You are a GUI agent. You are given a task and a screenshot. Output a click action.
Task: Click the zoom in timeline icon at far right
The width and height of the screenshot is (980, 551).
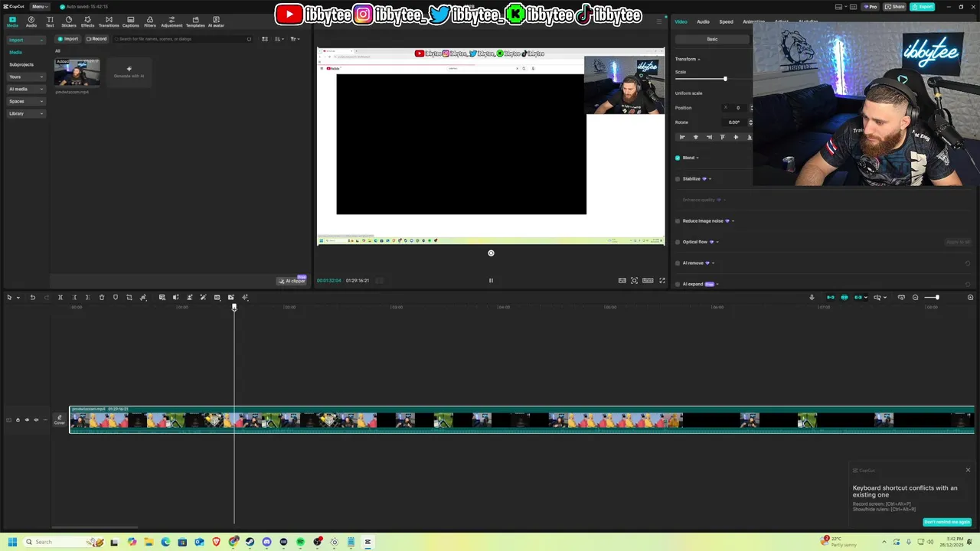coord(971,298)
